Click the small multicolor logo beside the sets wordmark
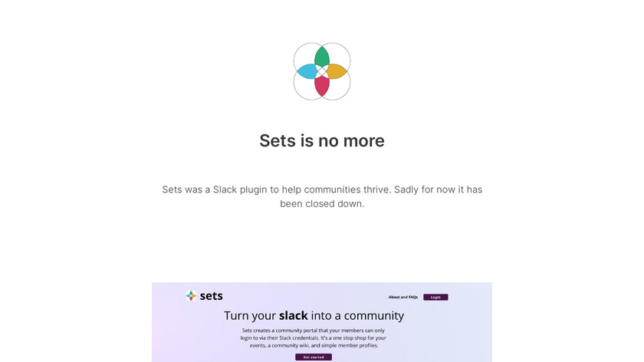Screen dimensions: 644x362 click(x=191, y=296)
